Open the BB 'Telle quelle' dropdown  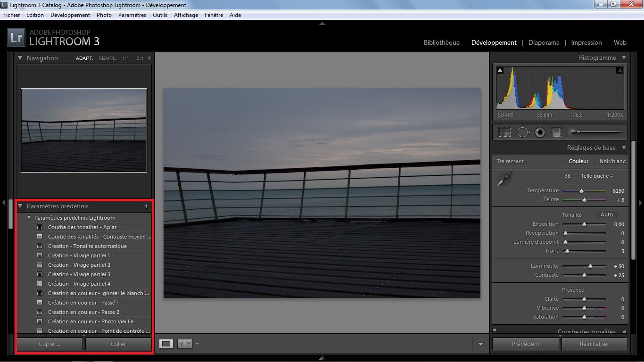[597, 176]
